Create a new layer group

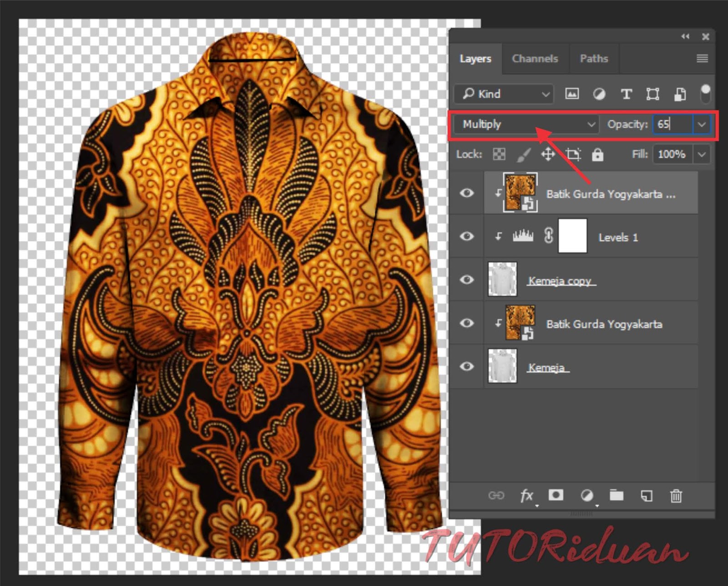[x=617, y=496]
